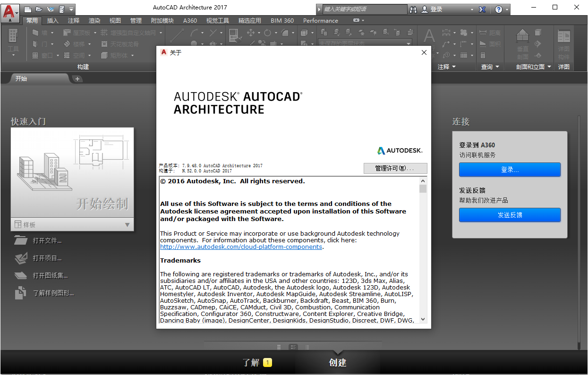This screenshot has height=375, width=588.
Task: Select the 屋顶板 (Roof slab) tool icon
Action: tap(66, 33)
